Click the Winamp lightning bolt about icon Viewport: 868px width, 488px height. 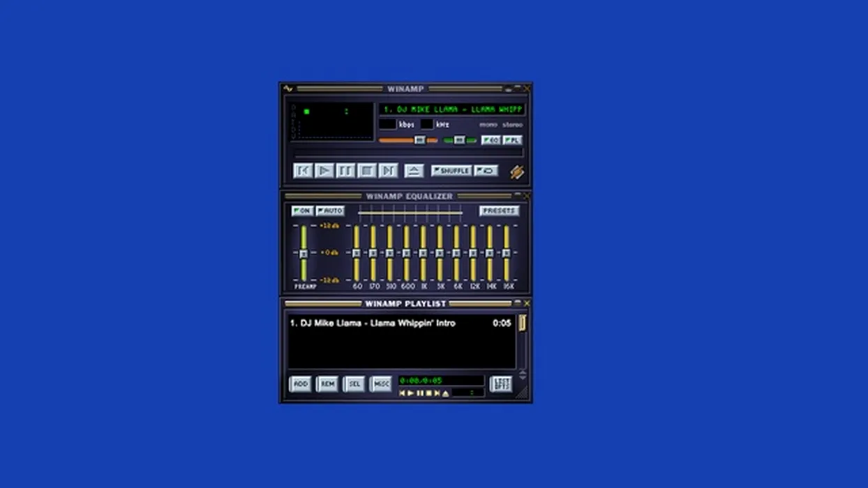516,171
